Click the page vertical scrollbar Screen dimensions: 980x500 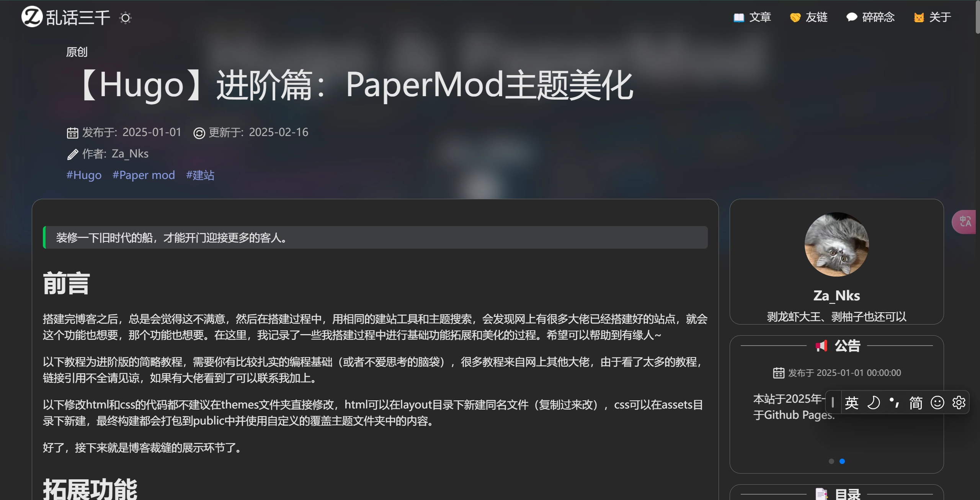click(x=977, y=17)
